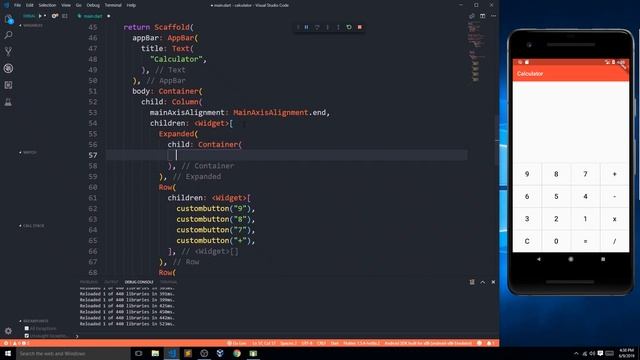Open the Search view in activity bar
Viewport: 640px width, 360px height.
(8, 35)
